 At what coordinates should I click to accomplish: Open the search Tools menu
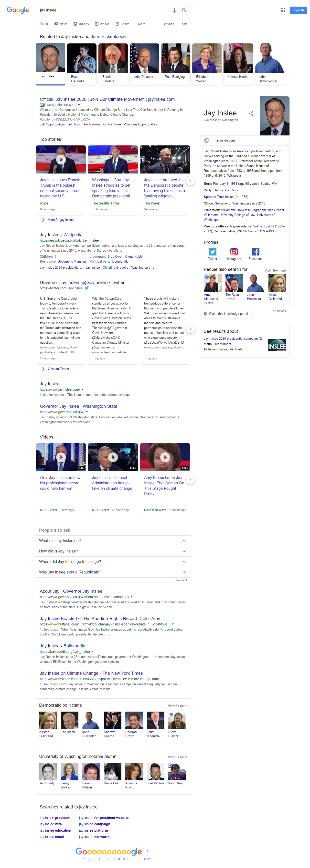[183, 24]
